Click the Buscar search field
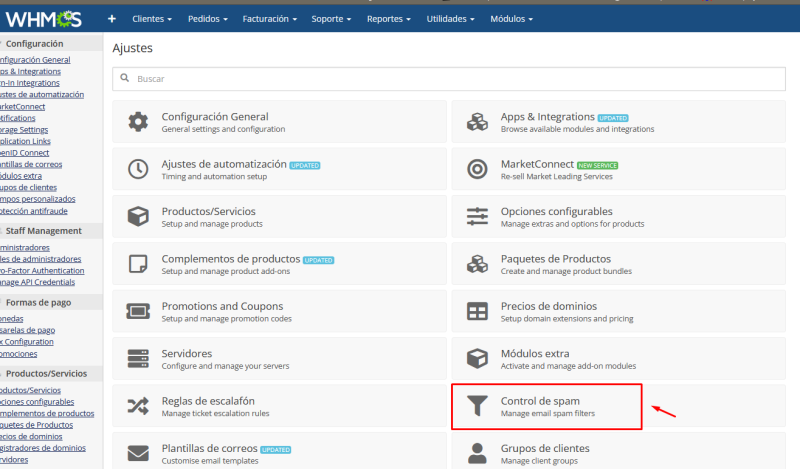The height and width of the screenshot is (469, 800). click(x=448, y=78)
